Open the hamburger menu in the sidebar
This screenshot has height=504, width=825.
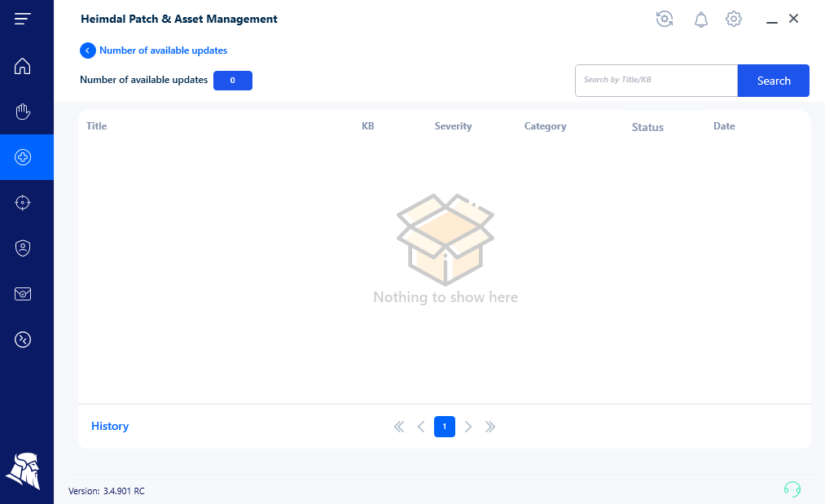coord(23,19)
